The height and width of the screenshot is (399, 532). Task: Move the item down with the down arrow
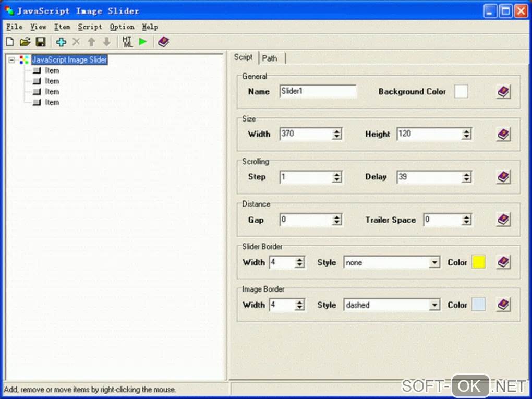106,42
